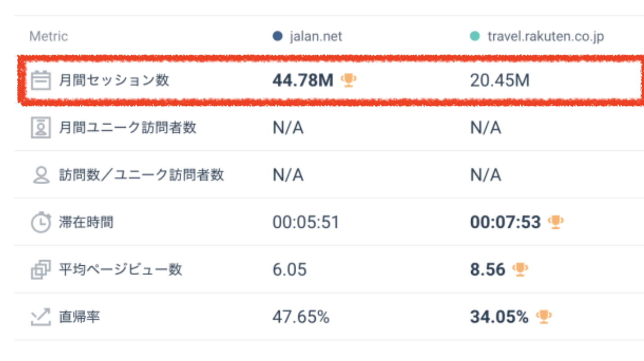Image resolution: width=644 pixels, height=361 pixels.
Task: Select the trophy icon next to 8.56
Action: coord(520,269)
